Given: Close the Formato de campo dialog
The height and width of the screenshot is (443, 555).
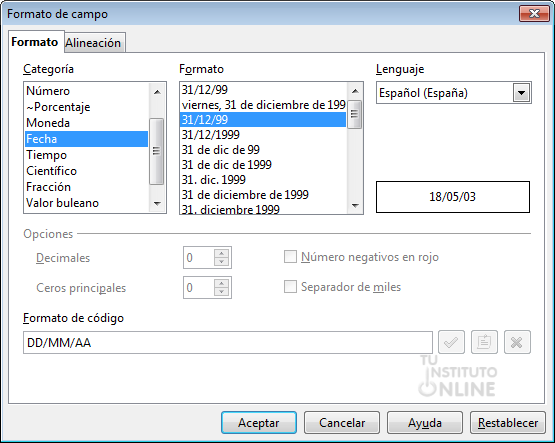Looking at the screenshot, I should [x=534, y=13].
